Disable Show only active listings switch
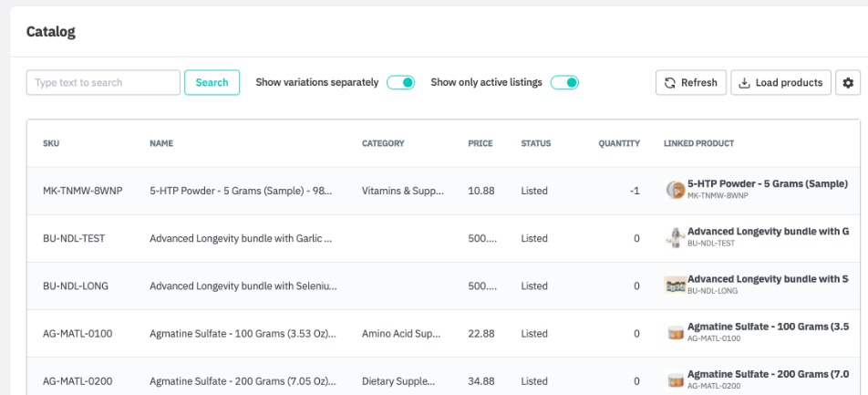Viewport: 868px width, 395px height. (564, 83)
